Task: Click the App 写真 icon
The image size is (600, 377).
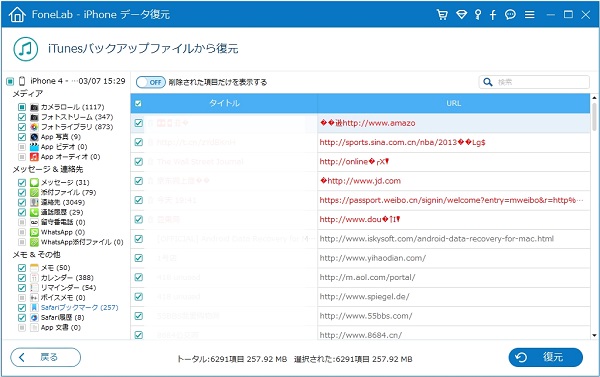Action: coord(34,137)
